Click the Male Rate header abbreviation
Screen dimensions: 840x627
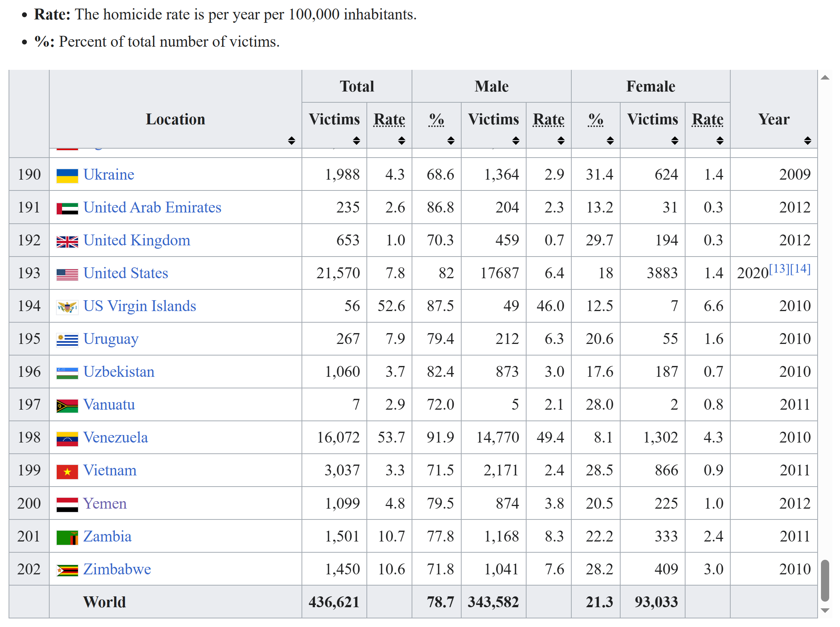(549, 119)
